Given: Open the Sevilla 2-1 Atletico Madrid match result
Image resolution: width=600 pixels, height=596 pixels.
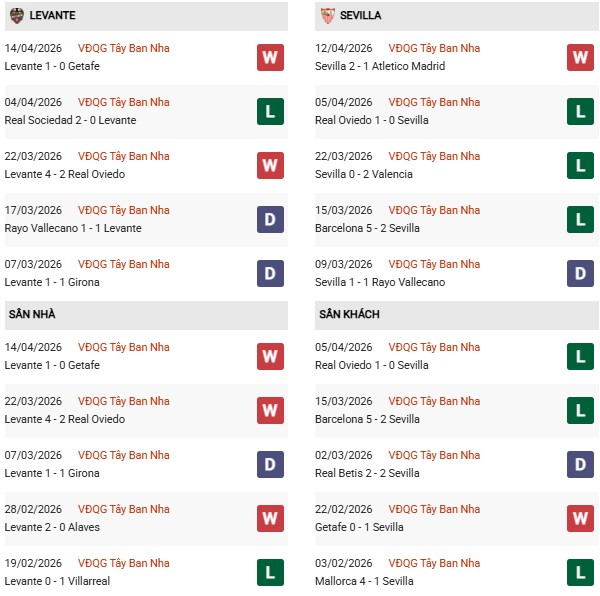Looking at the screenshot, I should pos(379,66).
